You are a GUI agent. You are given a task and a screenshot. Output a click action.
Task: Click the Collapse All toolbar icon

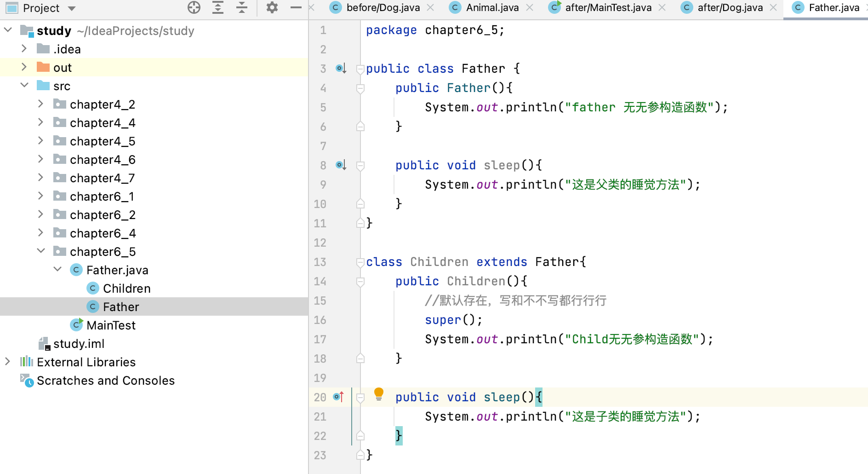242,8
